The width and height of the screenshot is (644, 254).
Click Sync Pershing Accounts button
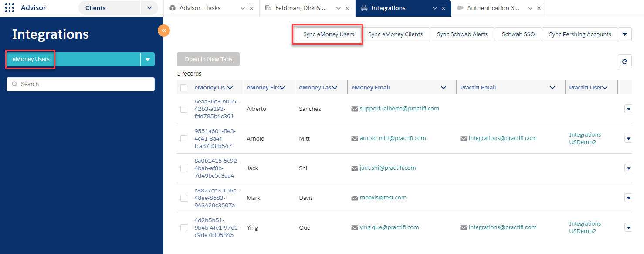coord(580,34)
